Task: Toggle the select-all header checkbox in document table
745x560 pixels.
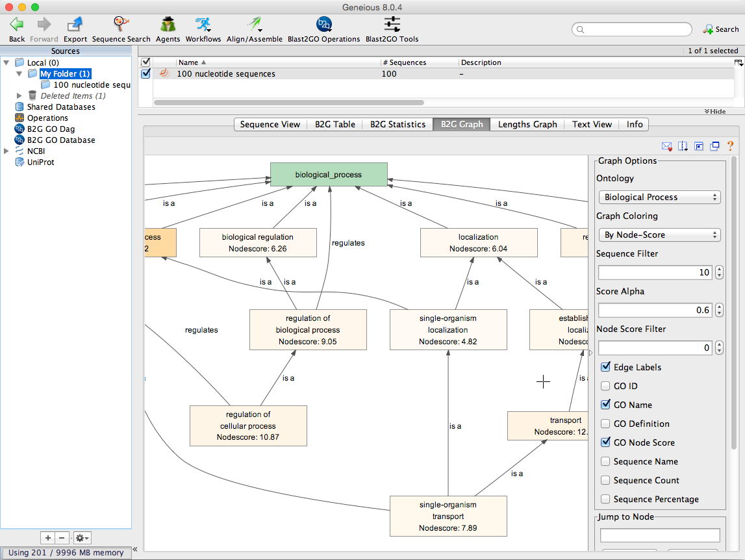Action: (x=146, y=62)
